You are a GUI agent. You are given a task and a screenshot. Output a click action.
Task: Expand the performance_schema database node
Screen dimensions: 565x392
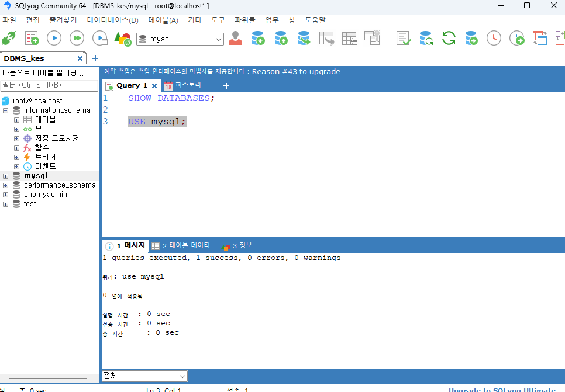(x=5, y=185)
